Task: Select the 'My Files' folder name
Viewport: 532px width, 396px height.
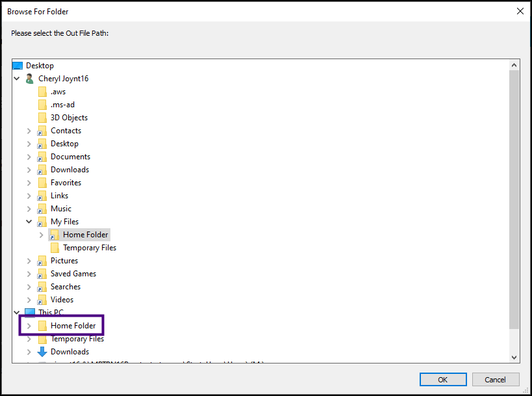Action: (x=65, y=222)
